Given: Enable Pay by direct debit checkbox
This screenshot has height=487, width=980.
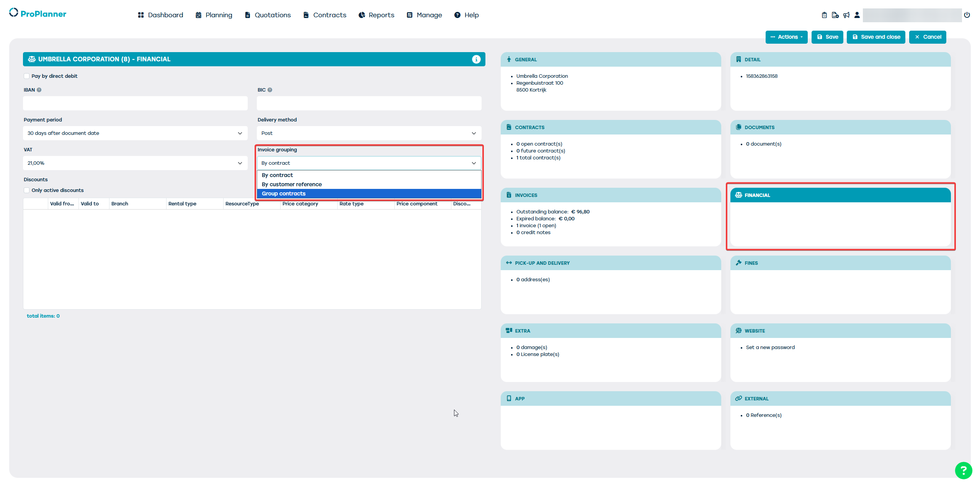Looking at the screenshot, I should 27,76.
